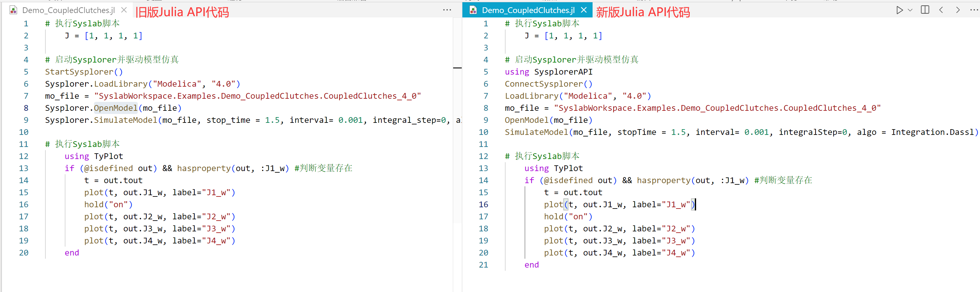980x292 pixels.
Task: Click the 'end' keyword in the right editor
Action: click(x=532, y=265)
